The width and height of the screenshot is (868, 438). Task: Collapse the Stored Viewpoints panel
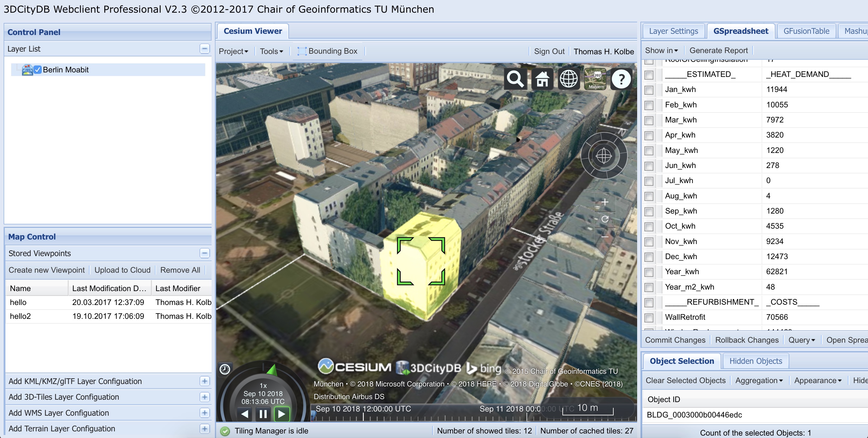[205, 253]
